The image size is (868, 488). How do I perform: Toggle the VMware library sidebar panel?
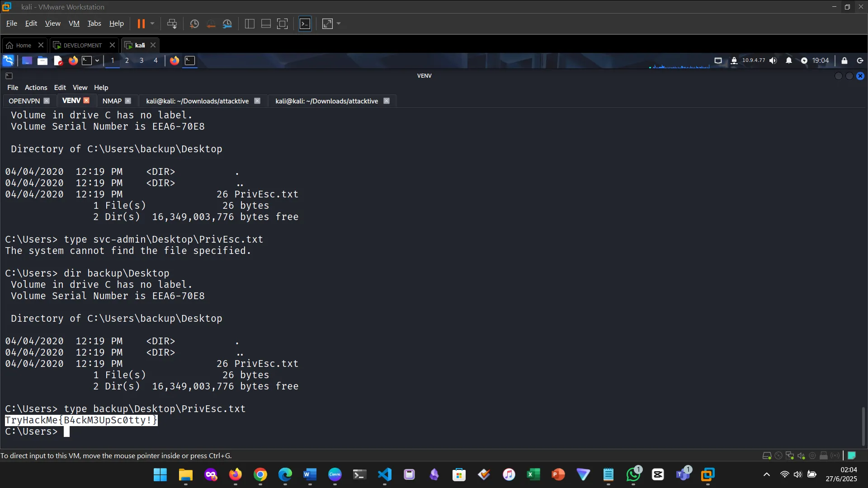(x=249, y=23)
